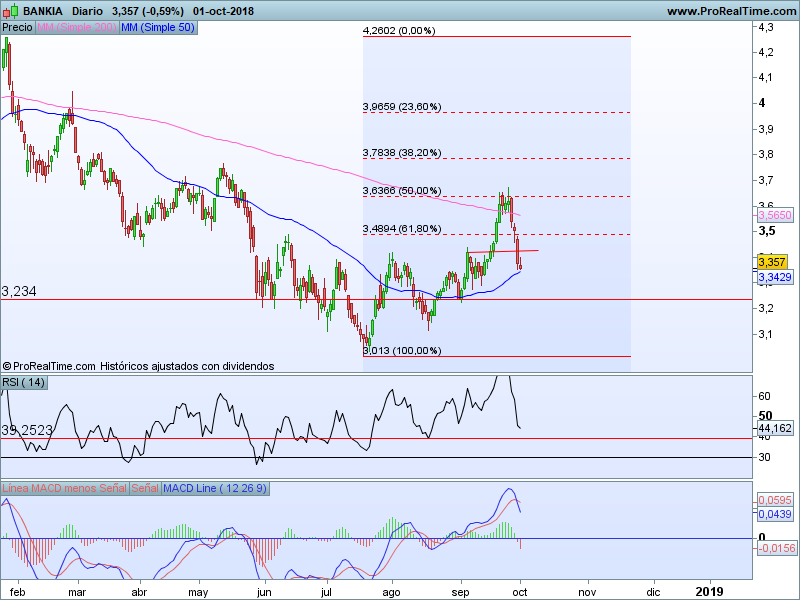Click the Fibonacci label 3,7838 (38,20%)
Image resolution: width=800 pixels, height=600 pixels.
[x=402, y=153]
